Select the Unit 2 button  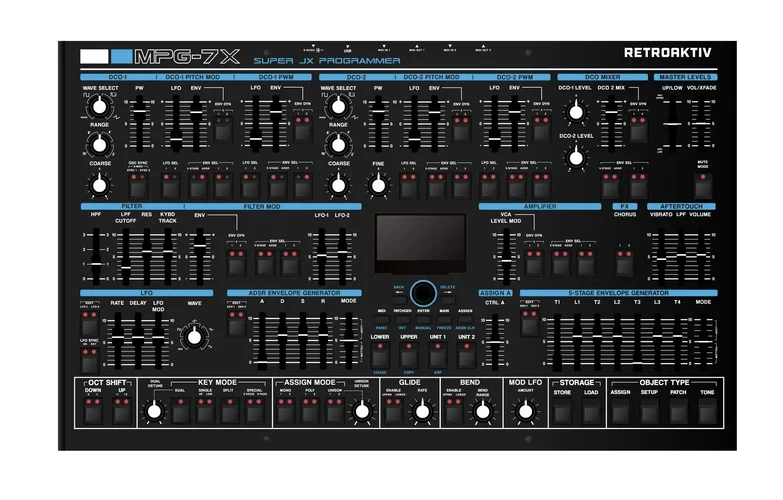click(466, 355)
